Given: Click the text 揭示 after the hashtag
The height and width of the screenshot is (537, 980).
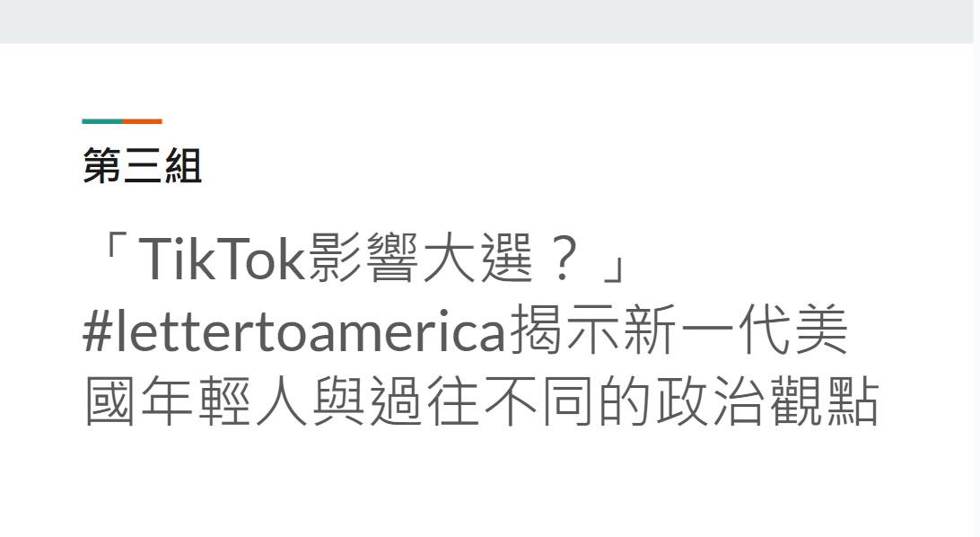Looking at the screenshot, I should tap(564, 330).
